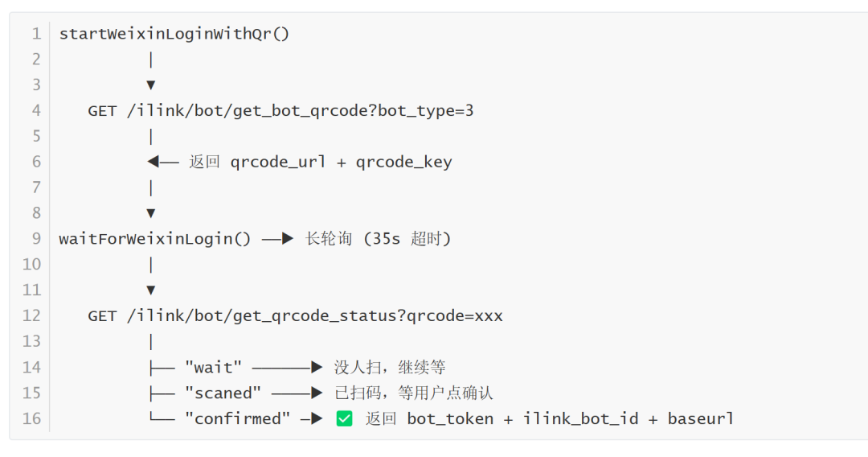Viewport: 868px width, 457px height.
Task: Click the right arrow after waitForWeixinLogin()
Action: pyautogui.click(x=277, y=239)
